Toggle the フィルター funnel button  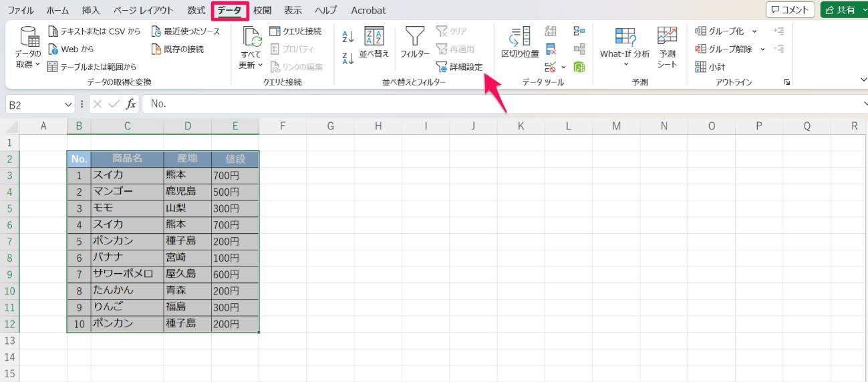[415, 43]
